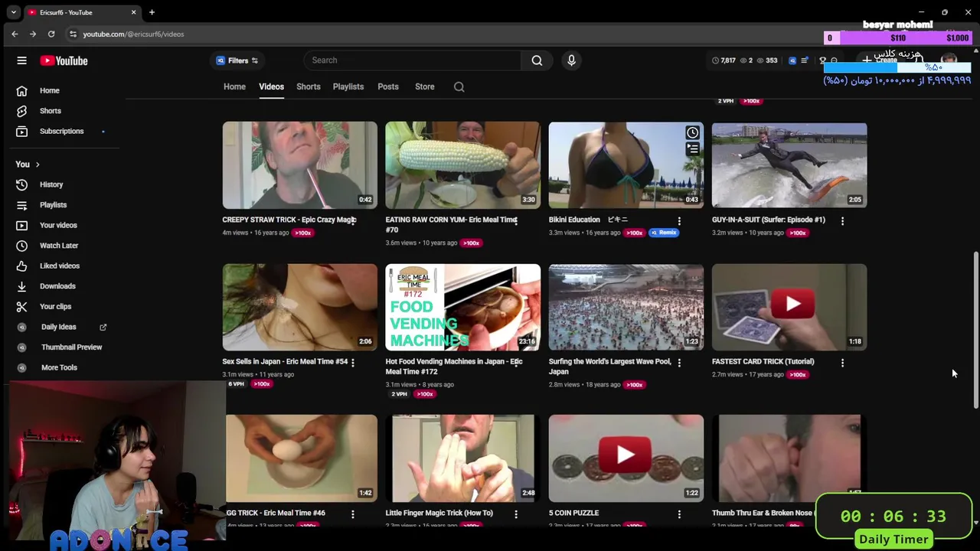Go back in the browser
The height and width of the screenshot is (551, 980).
click(15, 34)
